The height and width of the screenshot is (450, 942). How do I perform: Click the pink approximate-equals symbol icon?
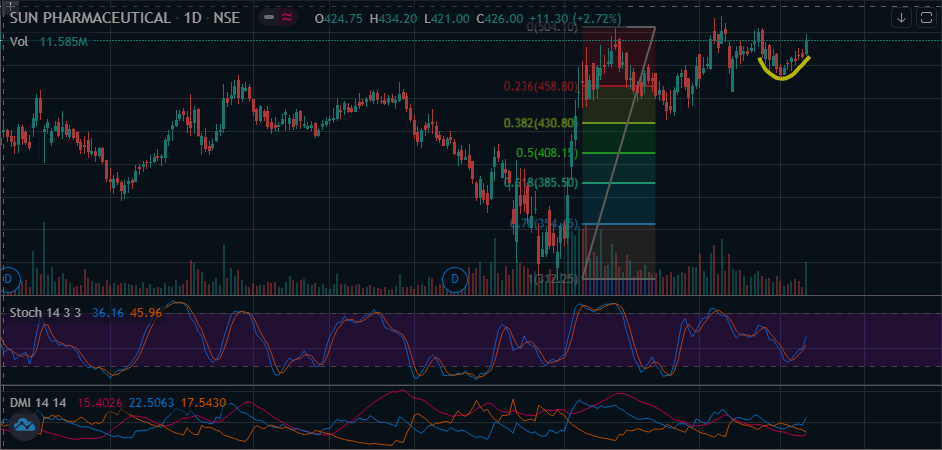287,17
